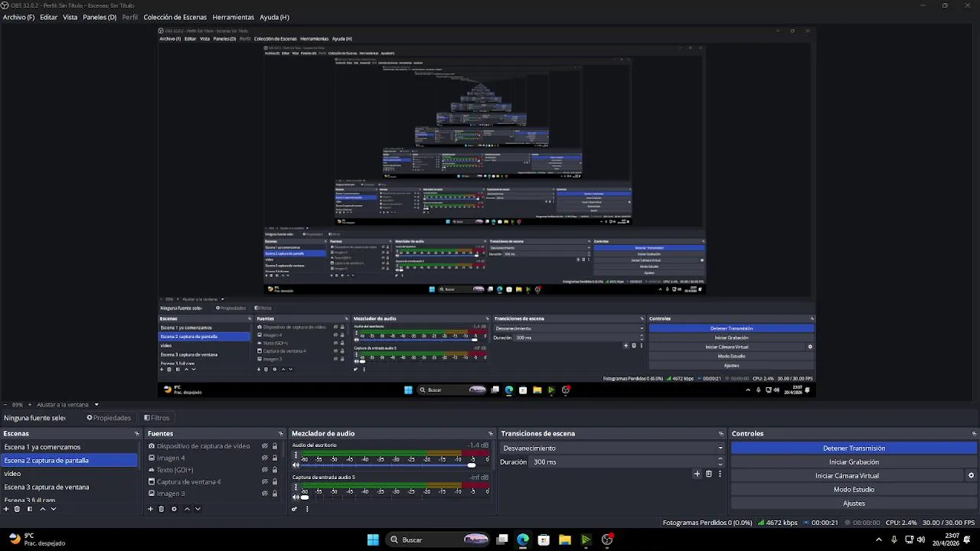Open Ayuda (H) menu
The width and height of the screenshot is (980, 551).
coord(274,17)
